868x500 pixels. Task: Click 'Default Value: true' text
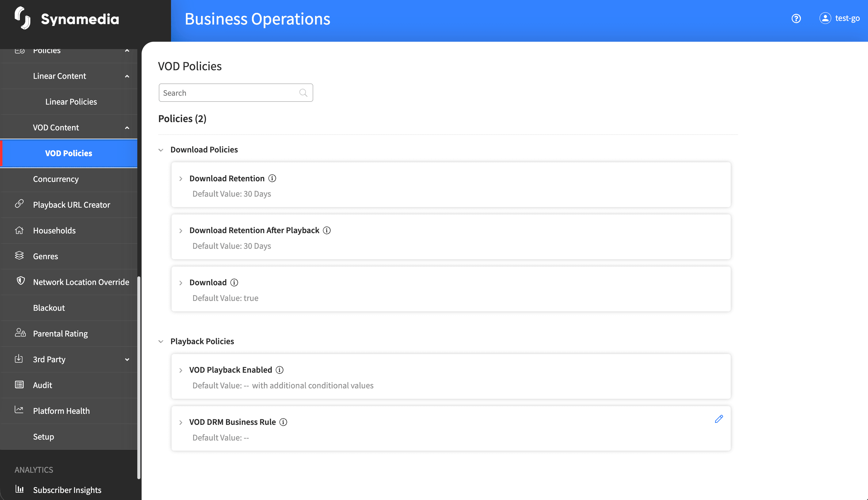click(x=225, y=298)
